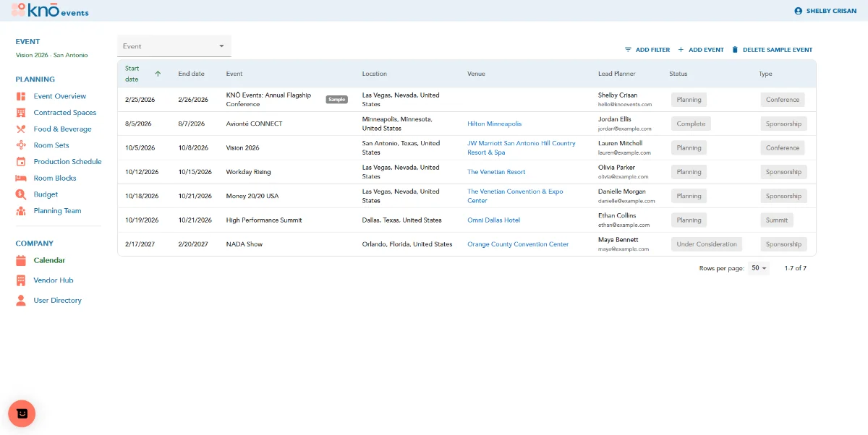This screenshot has width=868, height=435.
Task: Select the Workday Rising event name
Action: [248, 172]
